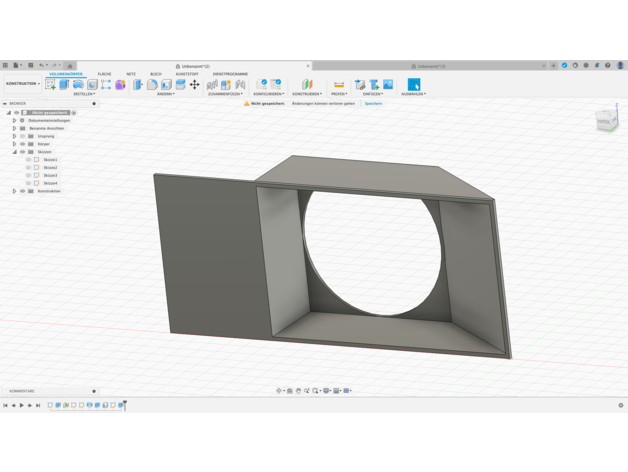Hide the Skizzen folder via eye icon

(x=23, y=152)
